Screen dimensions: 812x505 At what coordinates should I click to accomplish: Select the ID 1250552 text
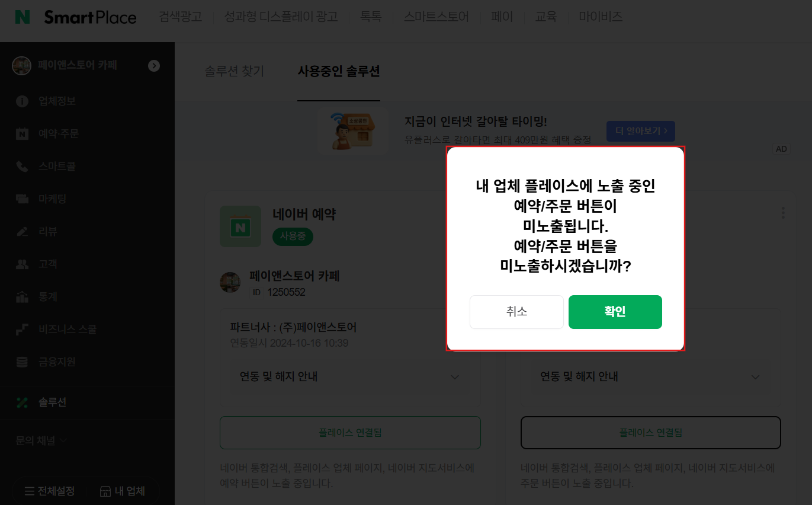click(278, 292)
